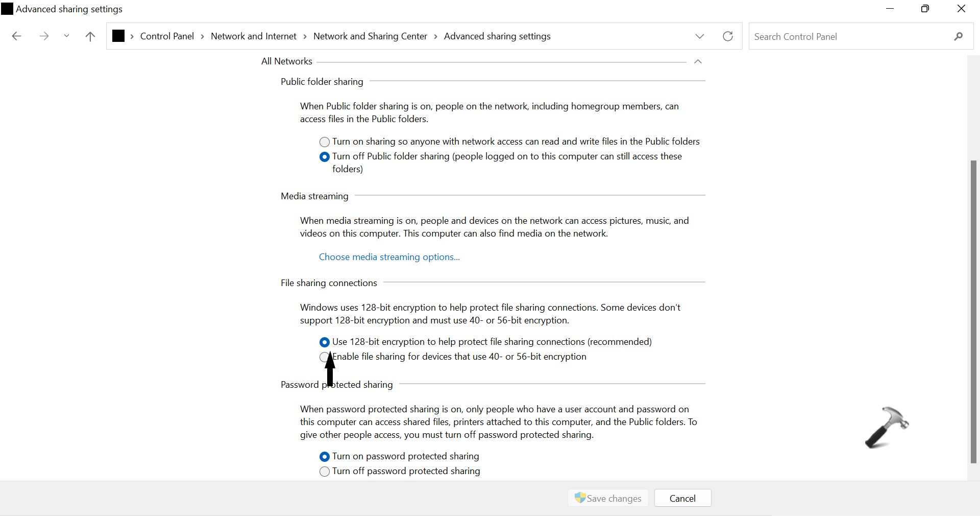
Task: Enable file sharing for 40- or 56-bit encryption
Action: pyautogui.click(x=324, y=357)
